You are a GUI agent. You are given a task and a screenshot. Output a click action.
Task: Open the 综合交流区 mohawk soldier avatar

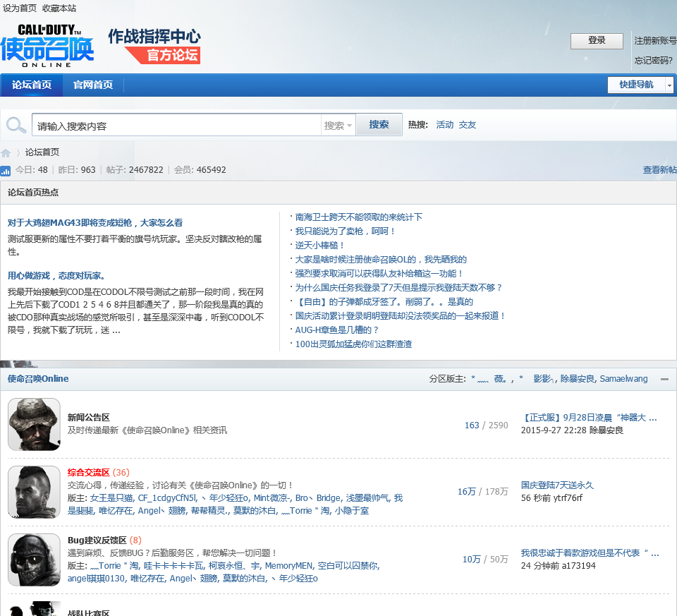[x=34, y=492]
